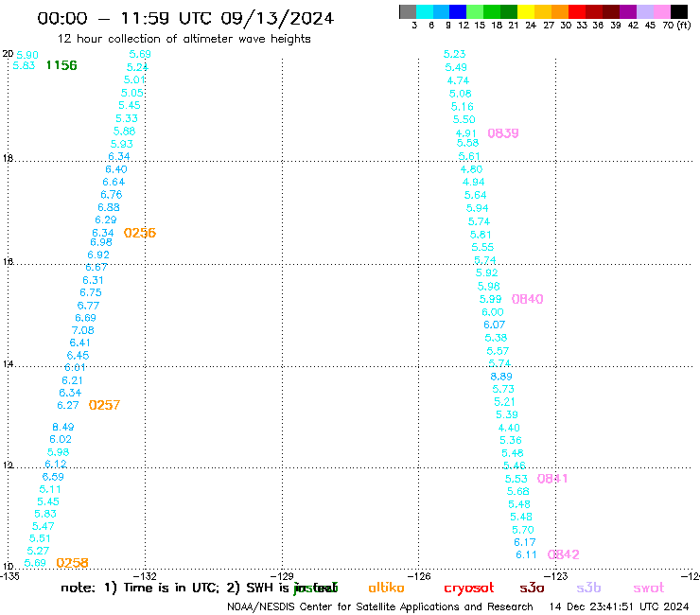Click the 8.89 wave height reading
Screen dimensions: 700x615
coord(501,377)
